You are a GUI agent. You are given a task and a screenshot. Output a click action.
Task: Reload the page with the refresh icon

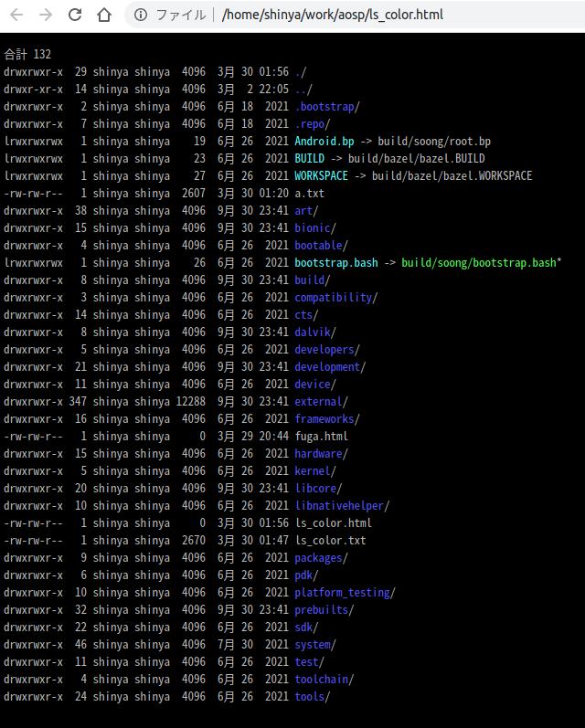click(x=75, y=15)
